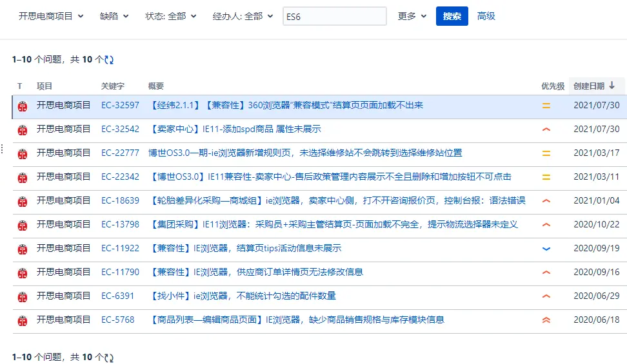Screen dimensions: 627x364
Task: Click bug type icon for EC-22777
Action: click(23, 154)
